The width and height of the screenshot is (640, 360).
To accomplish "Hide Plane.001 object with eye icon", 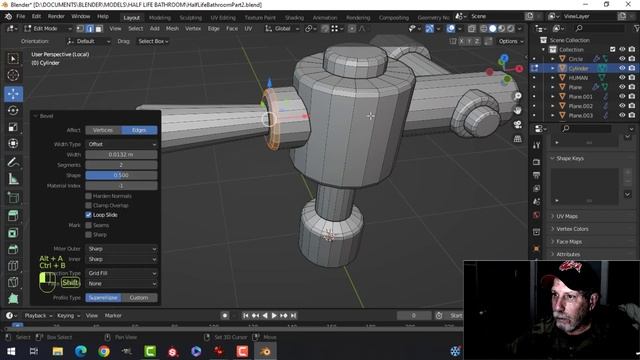I will coord(622,96).
